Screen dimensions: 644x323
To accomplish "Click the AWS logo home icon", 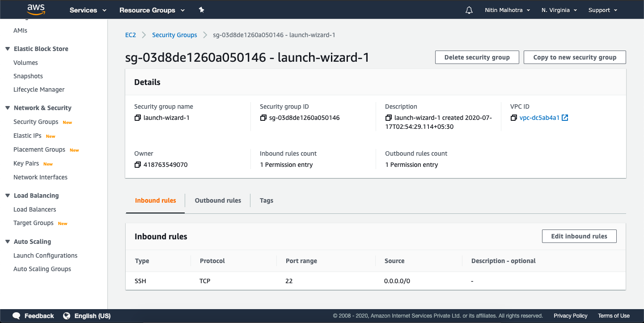I will point(36,10).
